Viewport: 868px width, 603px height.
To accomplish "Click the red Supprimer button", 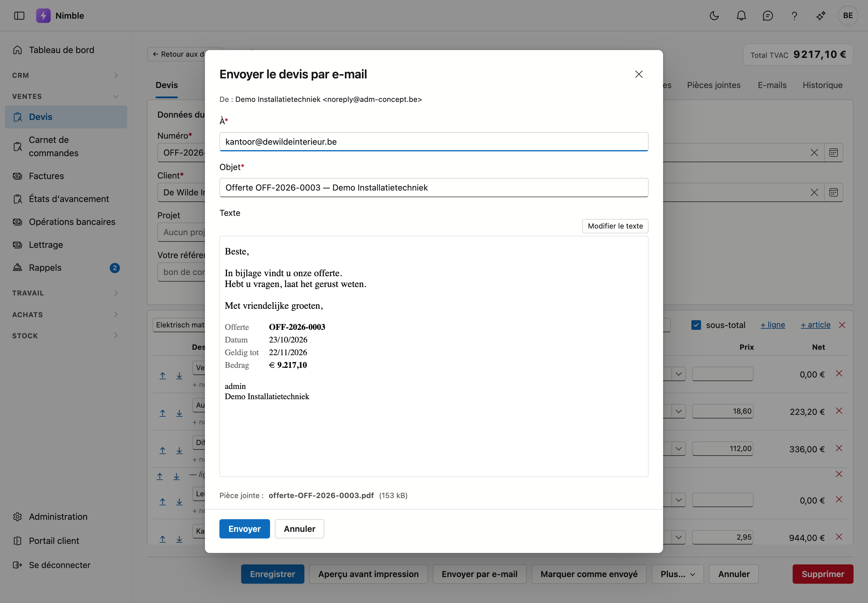I will [x=823, y=574].
